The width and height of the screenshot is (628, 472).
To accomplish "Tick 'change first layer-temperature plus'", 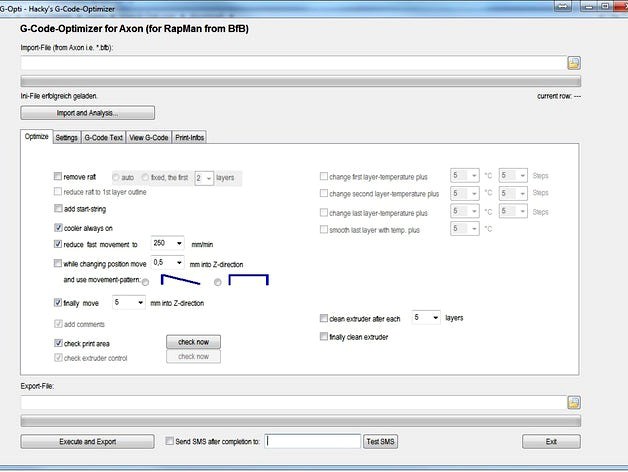I will [x=324, y=176].
